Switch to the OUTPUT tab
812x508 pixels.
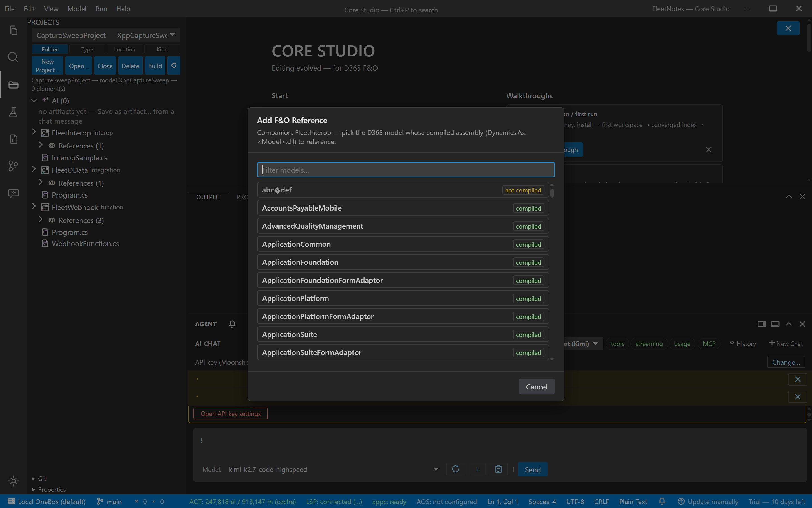click(208, 197)
